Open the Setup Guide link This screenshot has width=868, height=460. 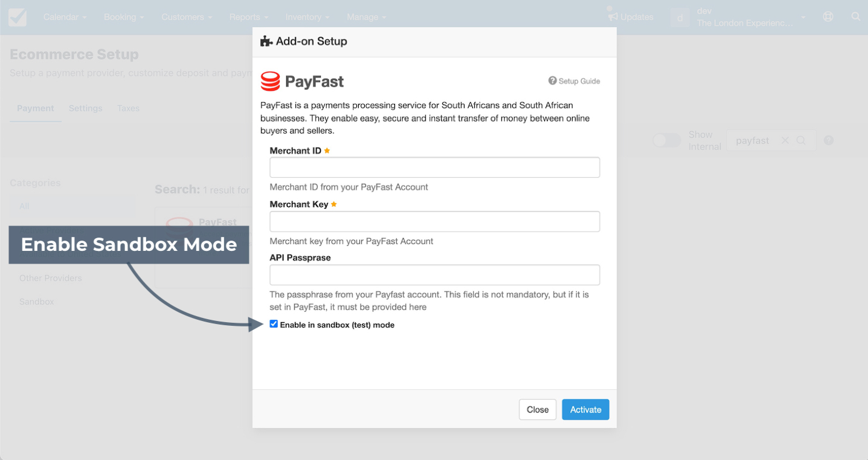point(574,81)
